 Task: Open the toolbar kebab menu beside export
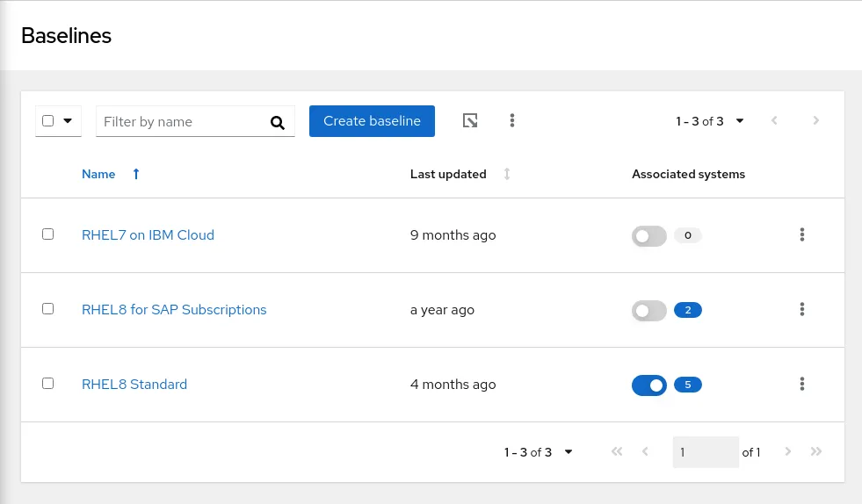click(x=512, y=121)
